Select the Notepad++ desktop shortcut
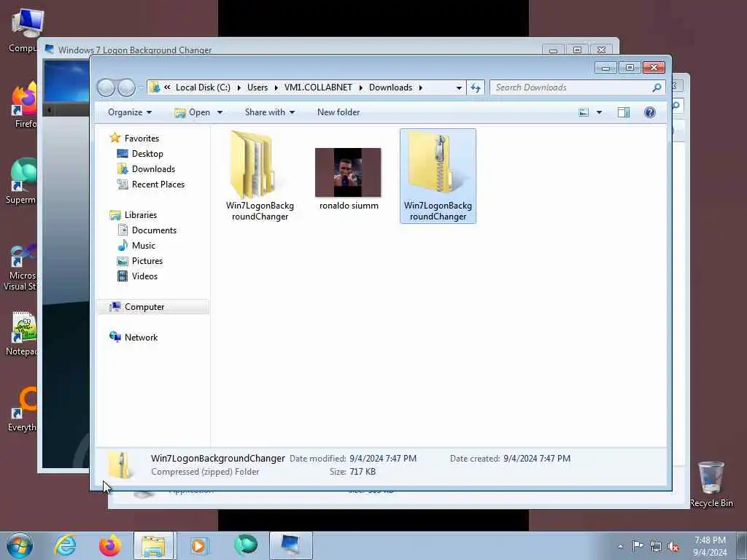 [22, 333]
